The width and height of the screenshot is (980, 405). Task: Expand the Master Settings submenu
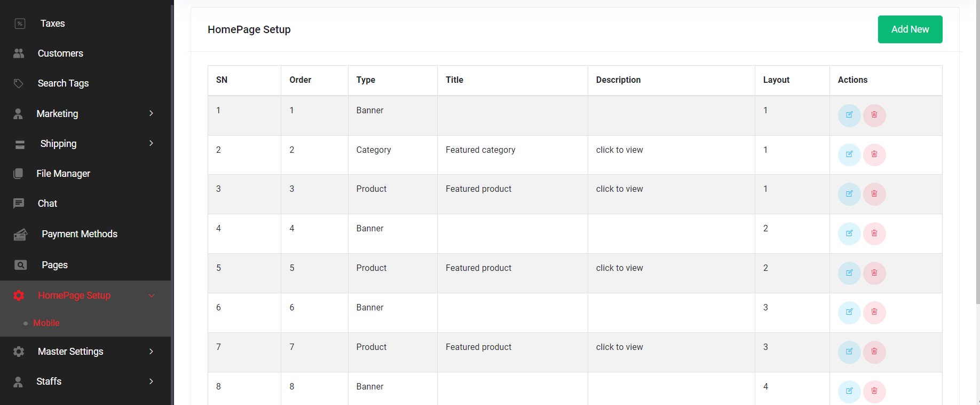[x=152, y=352]
